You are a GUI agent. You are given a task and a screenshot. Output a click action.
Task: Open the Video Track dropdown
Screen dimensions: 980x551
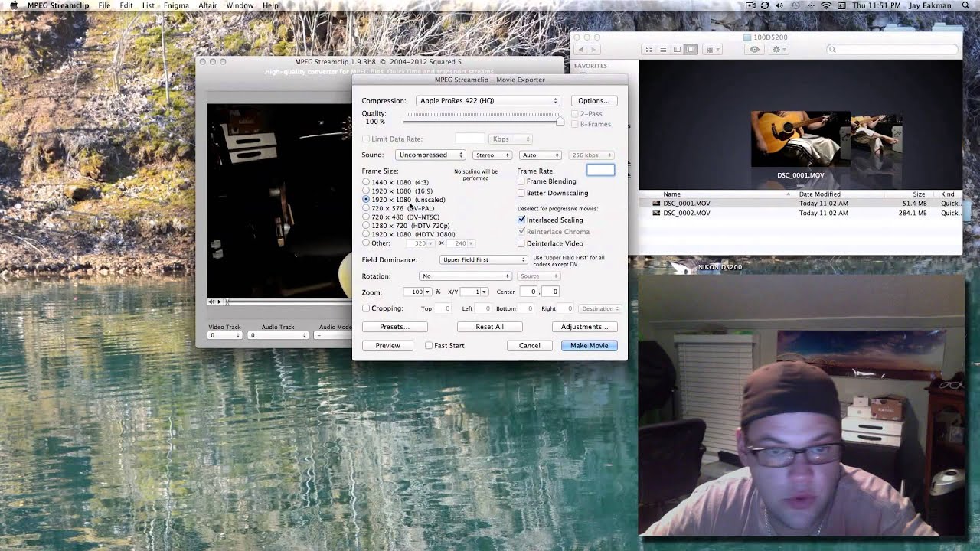tap(225, 335)
